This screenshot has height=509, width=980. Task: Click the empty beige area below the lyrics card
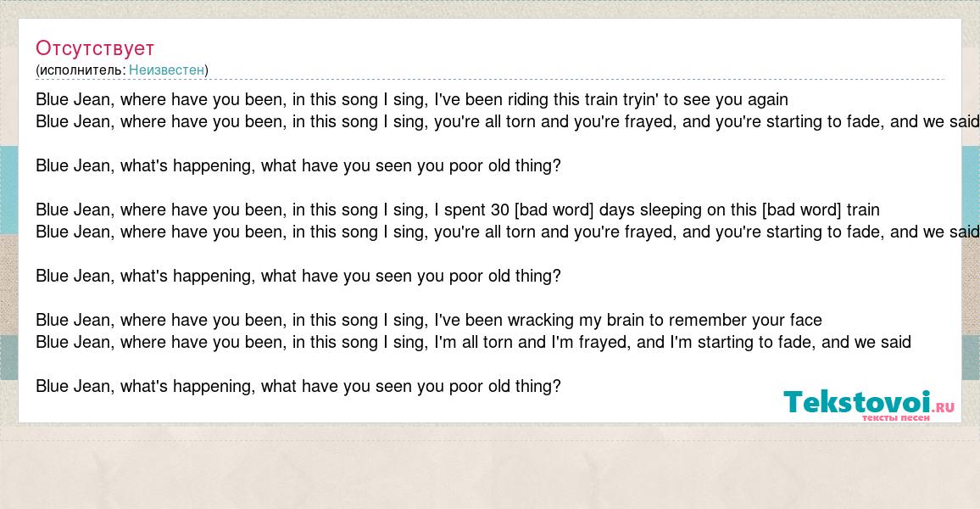[490, 469]
